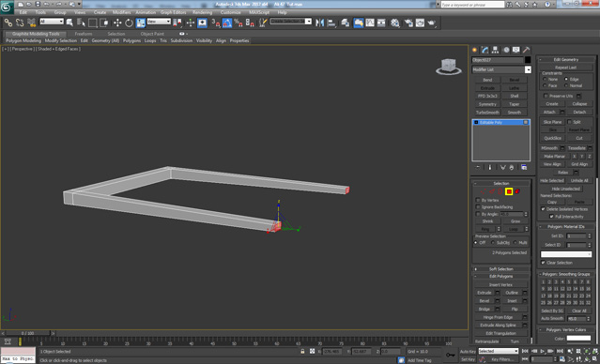Switch to the Modify command panel
This screenshot has width=600, height=364.
click(x=485, y=50)
